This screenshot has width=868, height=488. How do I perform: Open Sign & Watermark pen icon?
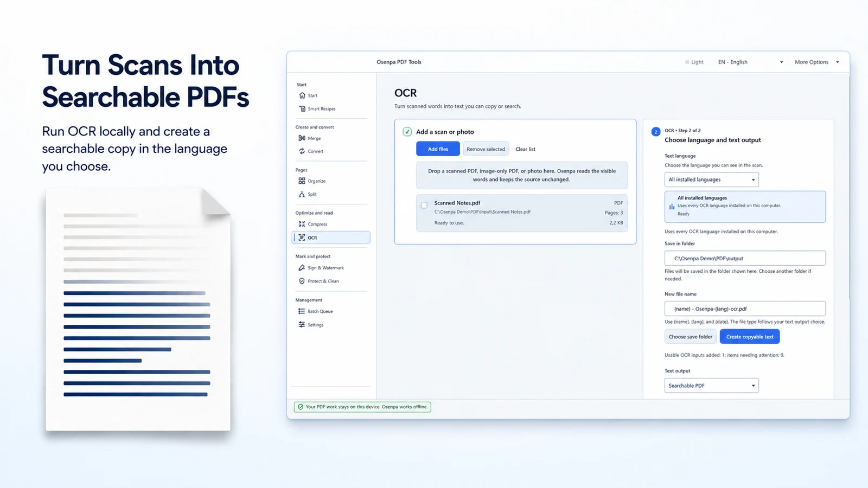tap(302, 268)
